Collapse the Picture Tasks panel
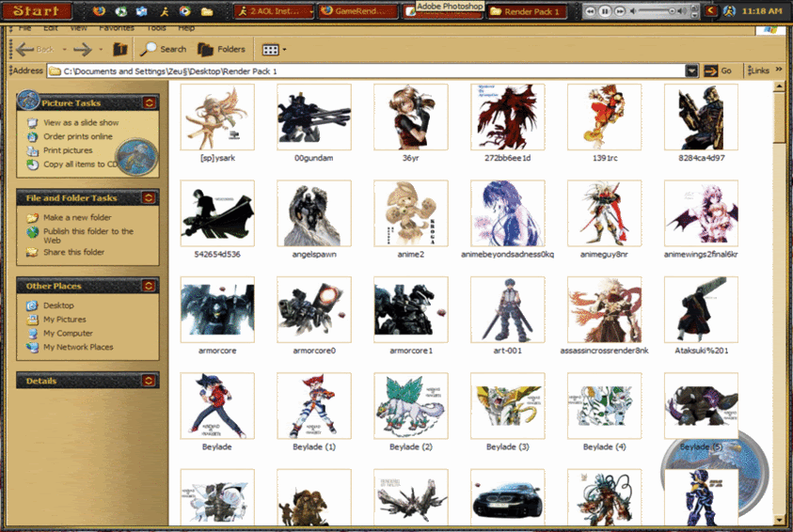Image resolution: width=793 pixels, height=532 pixels. (150, 103)
